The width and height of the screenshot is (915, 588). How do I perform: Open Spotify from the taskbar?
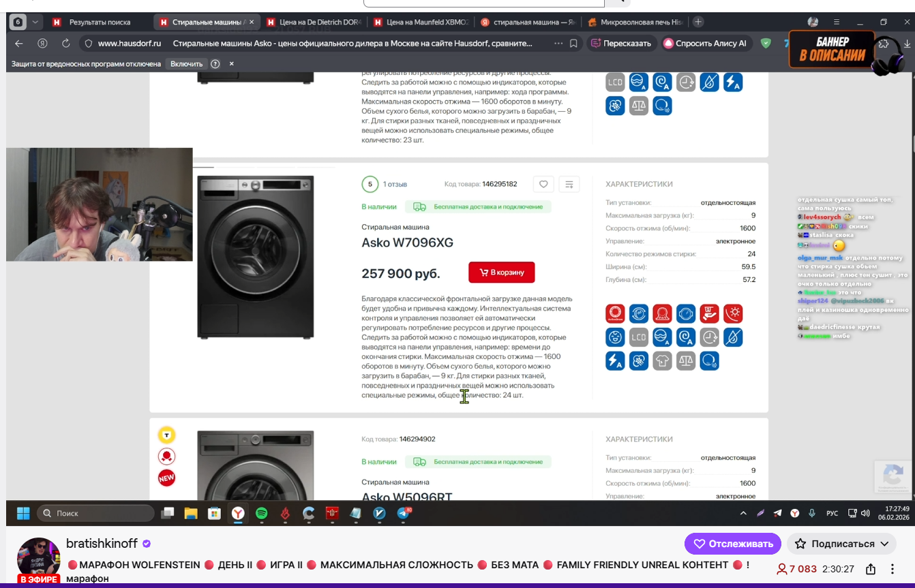261,513
